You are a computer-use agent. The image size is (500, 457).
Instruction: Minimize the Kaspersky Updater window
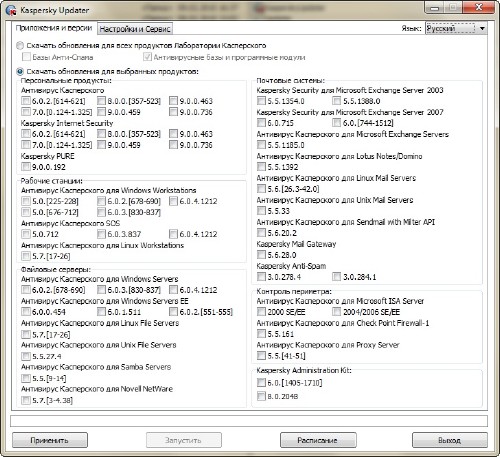(x=434, y=8)
